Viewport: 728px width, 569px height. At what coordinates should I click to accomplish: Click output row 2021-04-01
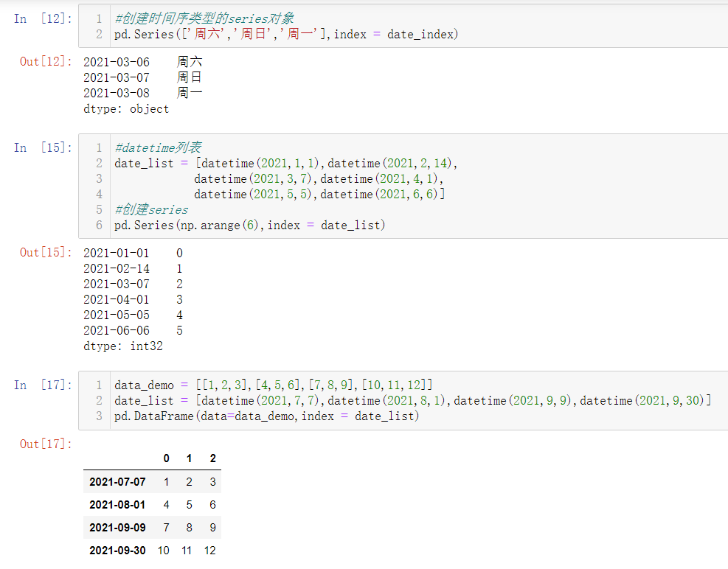click(134, 299)
